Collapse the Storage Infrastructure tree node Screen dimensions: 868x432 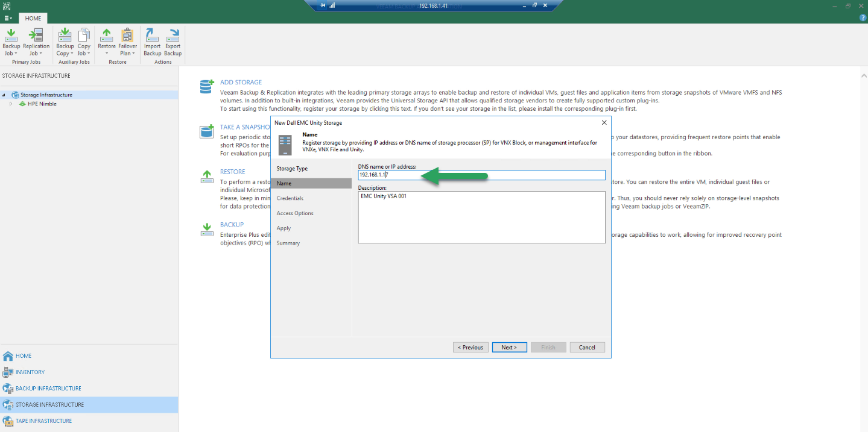coord(4,95)
